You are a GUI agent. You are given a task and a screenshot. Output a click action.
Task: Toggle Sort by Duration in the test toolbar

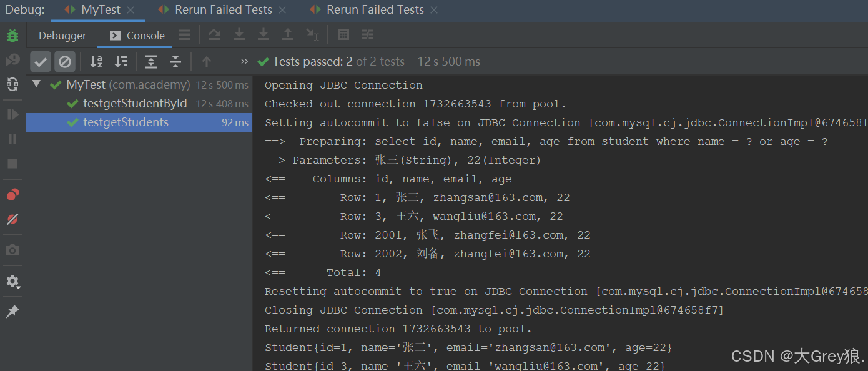coord(121,61)
